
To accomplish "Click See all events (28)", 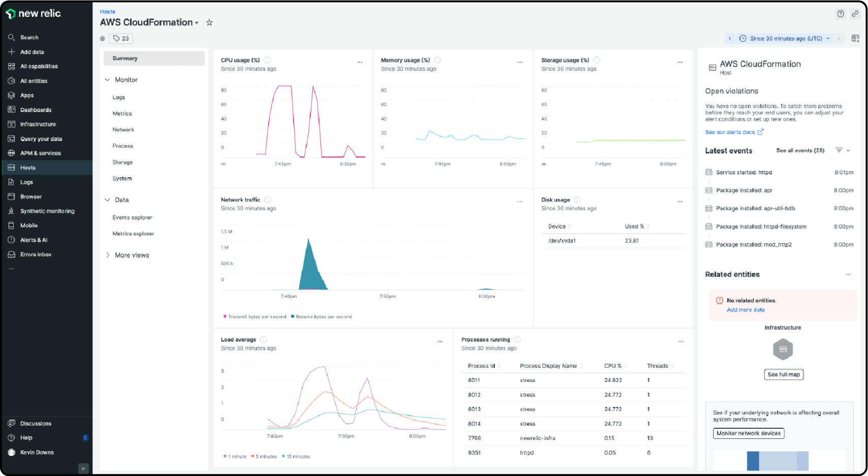I will point(800,150).
